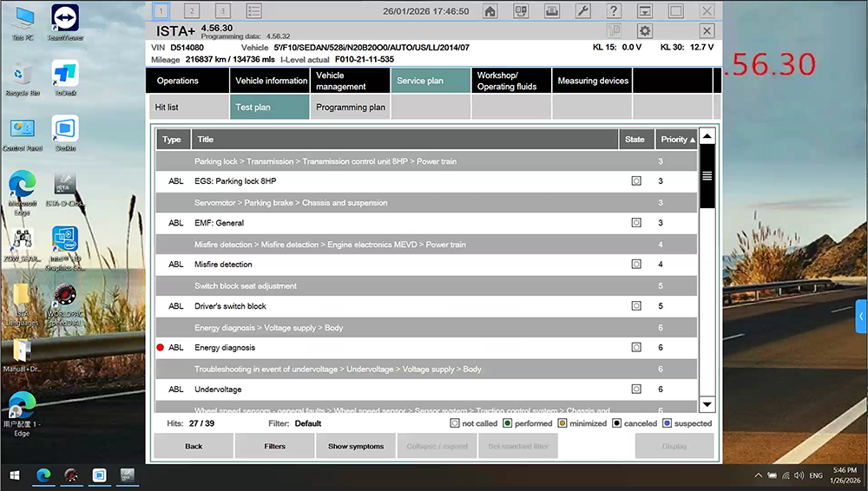Click the Filters button

274,447
